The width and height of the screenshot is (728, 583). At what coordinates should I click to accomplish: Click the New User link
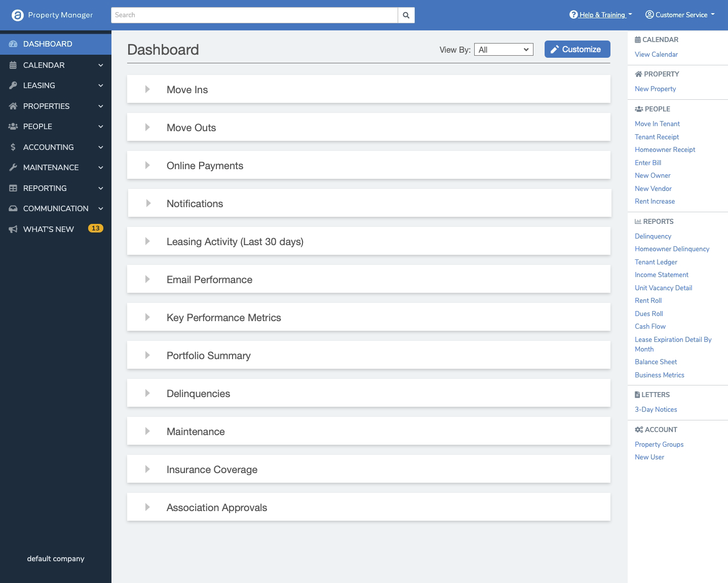click(649, 457)
